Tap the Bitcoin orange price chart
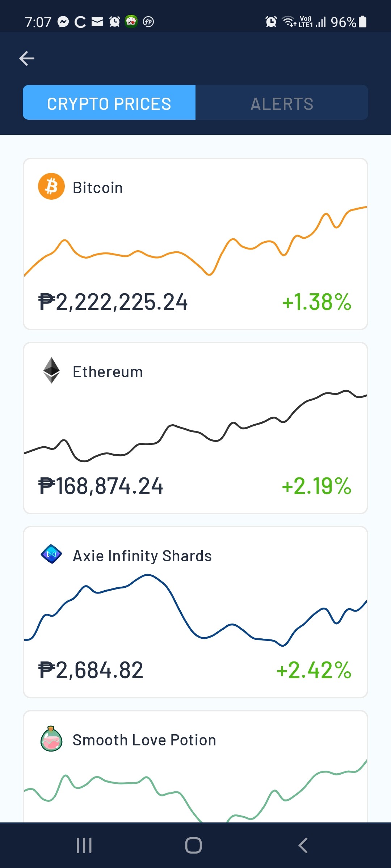The width and height of the screenshot is (391, 868). pyautogui.click(x=195, y=241)
